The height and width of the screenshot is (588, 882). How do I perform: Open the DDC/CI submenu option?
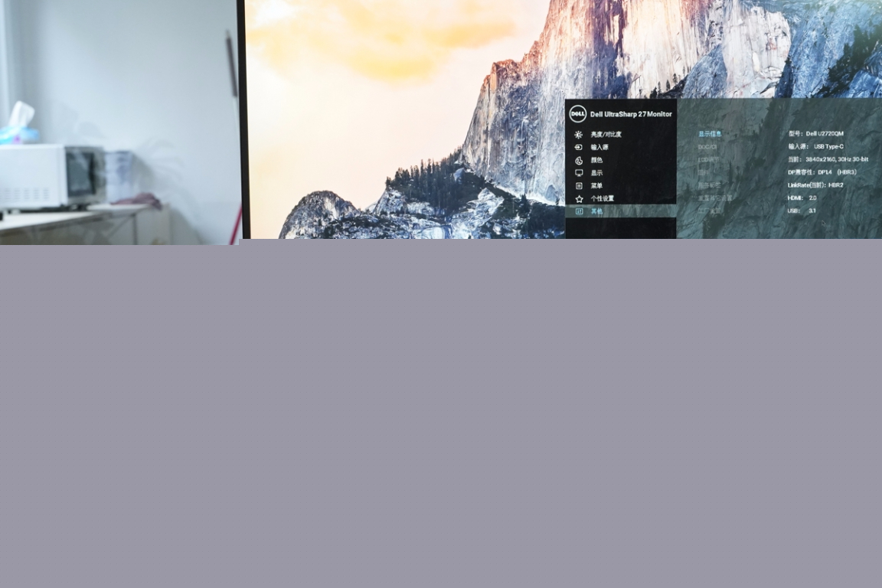click(x=707, y=147)
